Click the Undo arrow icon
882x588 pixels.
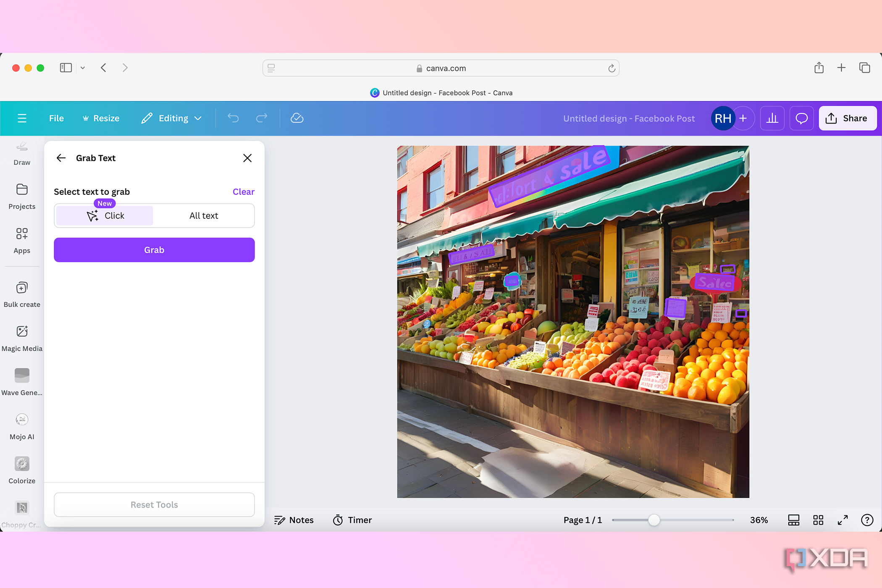pos(233,118)
